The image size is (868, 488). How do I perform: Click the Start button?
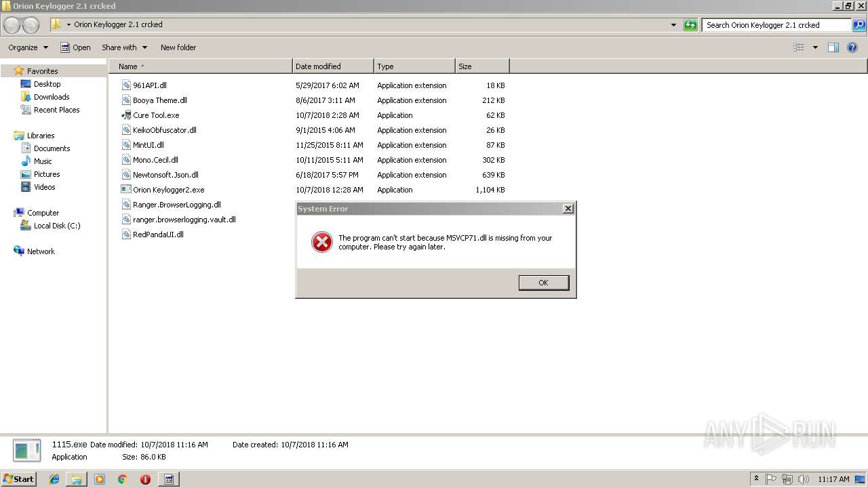(x=19, y=479)
